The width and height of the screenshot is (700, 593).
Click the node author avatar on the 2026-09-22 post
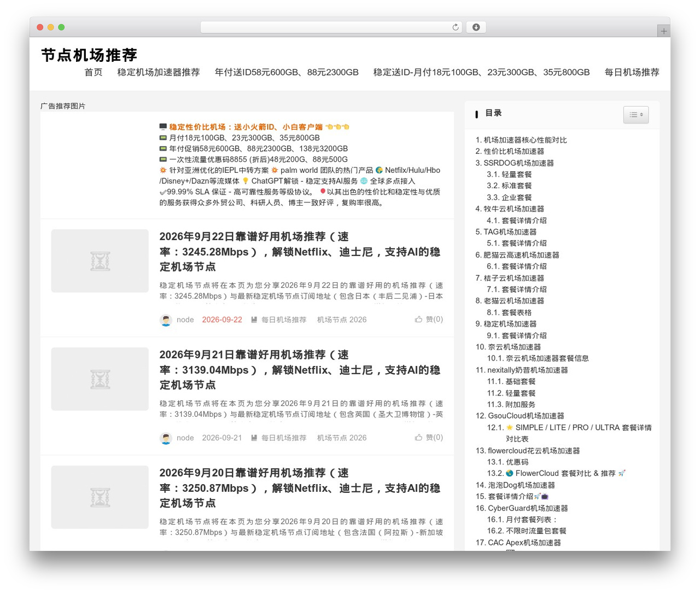pos(166,320)
